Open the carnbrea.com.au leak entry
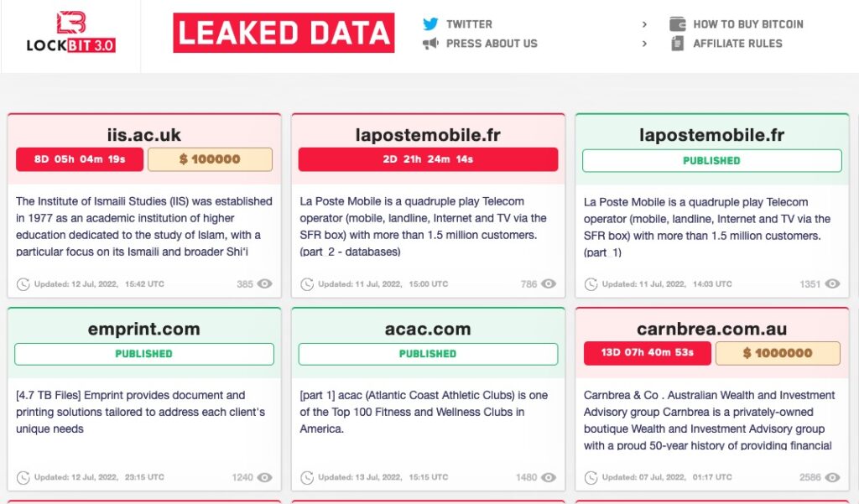The width and height of the screenshot is (859, 504). 713,328
